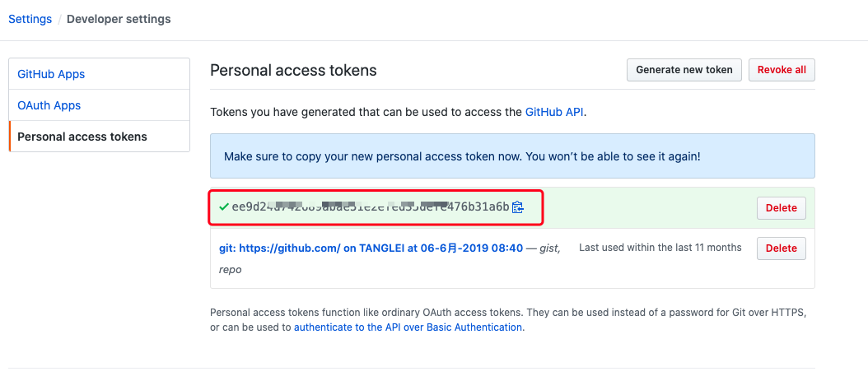Image resolution: width=868 pixels, height=376 pixels.
Task: Select Personal access tokens sidebar item
Action: pos(82,137)
